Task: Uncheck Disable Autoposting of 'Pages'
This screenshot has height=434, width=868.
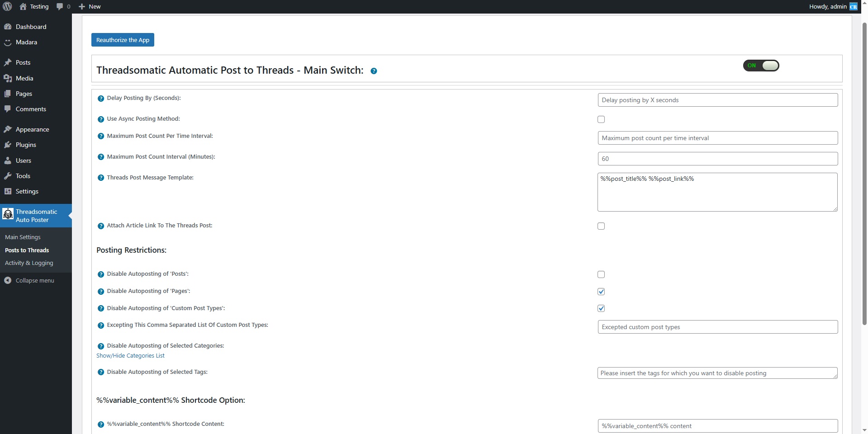Action: tap(601, 292)
